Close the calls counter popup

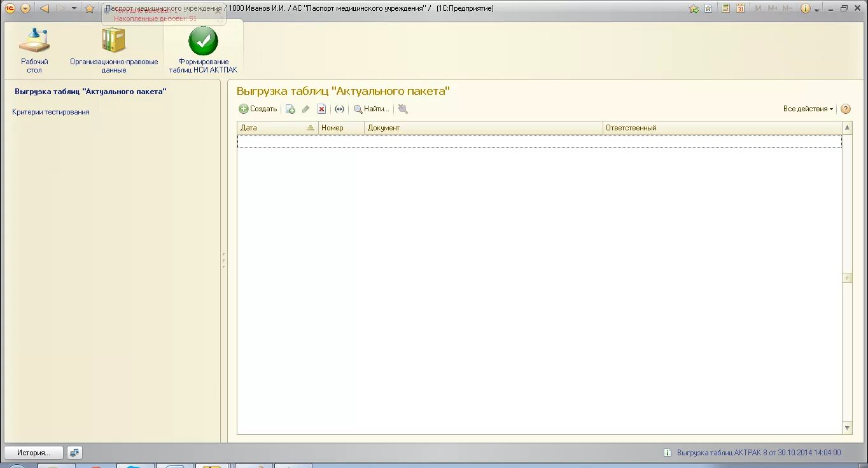(x=218, y=11)
